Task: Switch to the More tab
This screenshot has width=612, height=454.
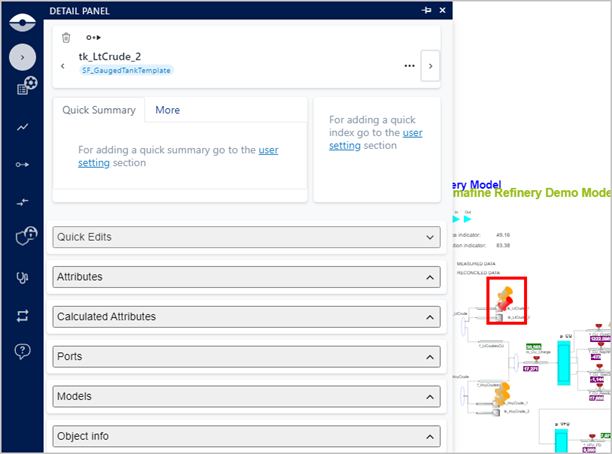Action: click(x=167, y=110)
